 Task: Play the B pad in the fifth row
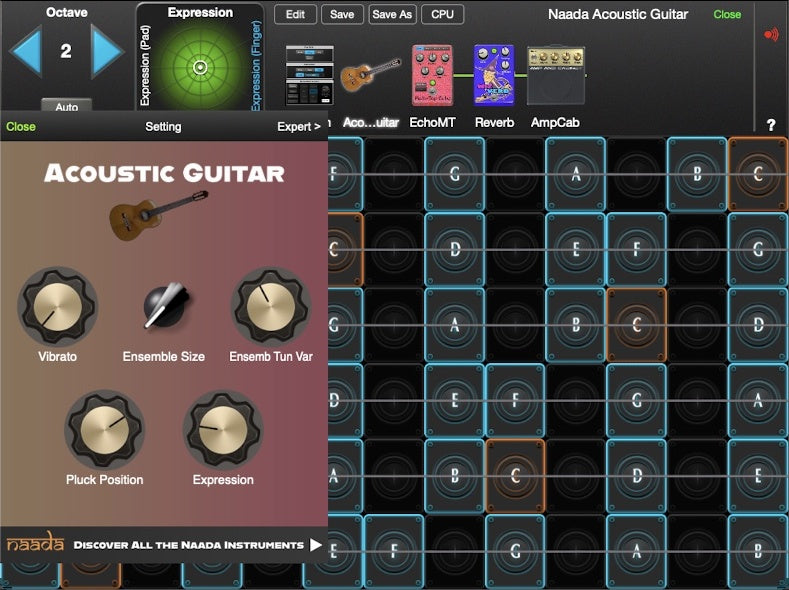[454, 476]
